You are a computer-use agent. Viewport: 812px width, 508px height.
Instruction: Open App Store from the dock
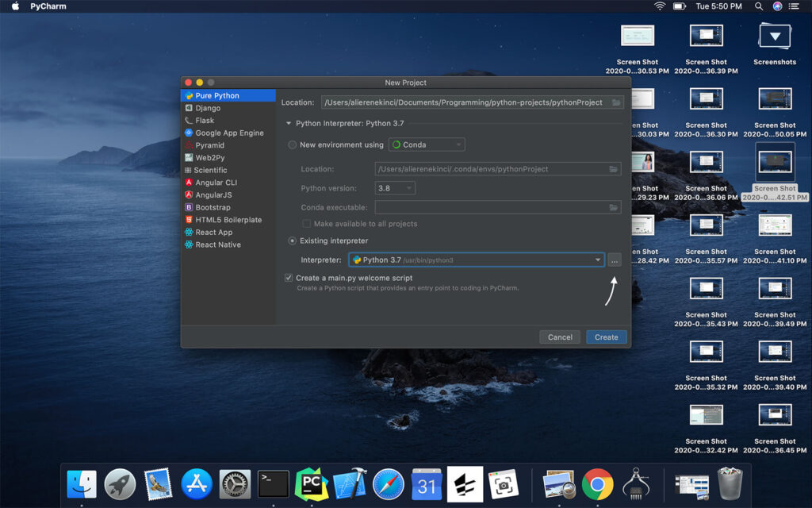click(197, 485)
